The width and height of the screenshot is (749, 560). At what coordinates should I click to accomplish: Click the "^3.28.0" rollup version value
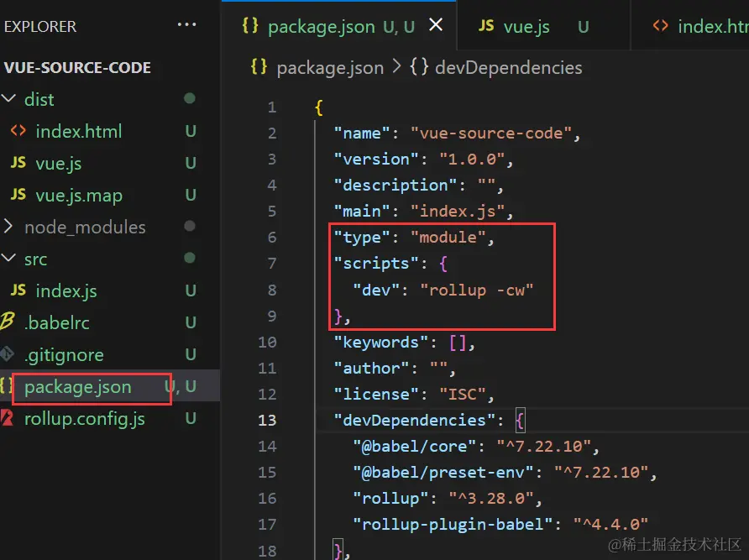(491, 499)
